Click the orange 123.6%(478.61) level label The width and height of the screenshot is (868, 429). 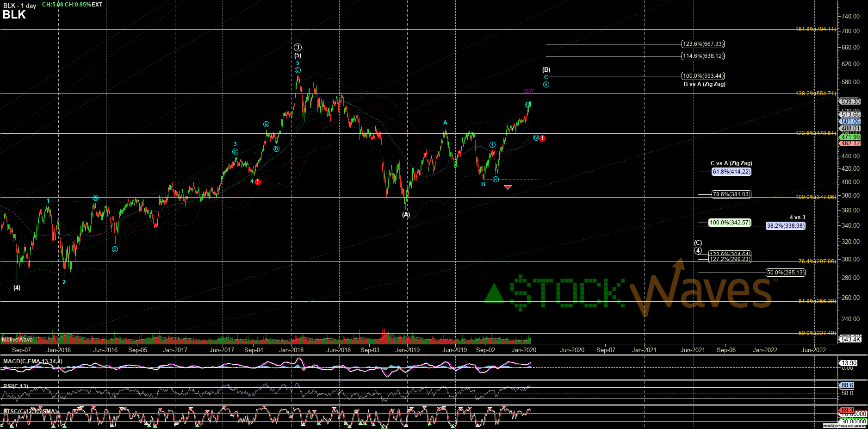tap(816, 133)
